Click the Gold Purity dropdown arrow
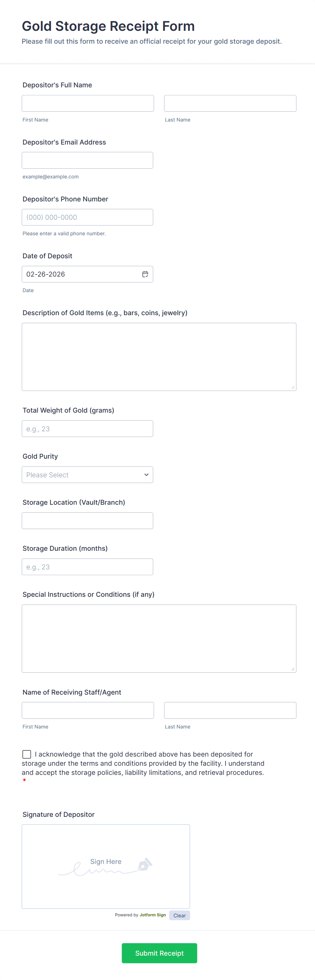The image size is (315, 980). click(146, 475)
